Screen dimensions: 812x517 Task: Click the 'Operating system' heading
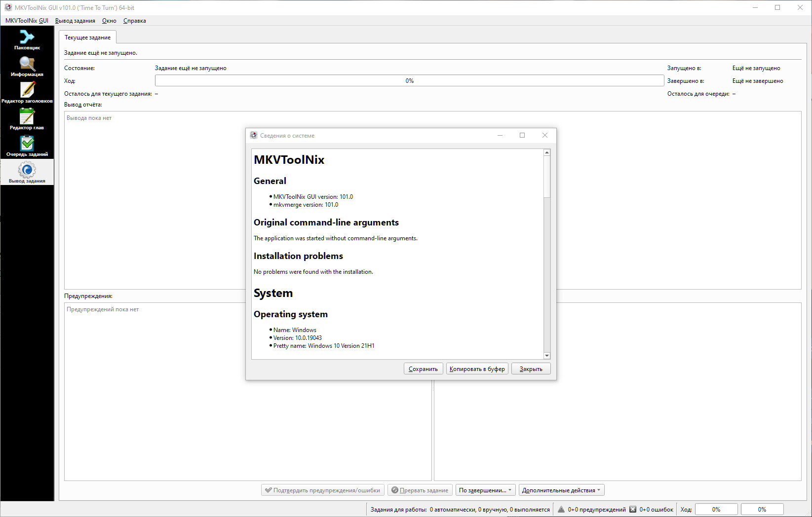pos(291,314)
